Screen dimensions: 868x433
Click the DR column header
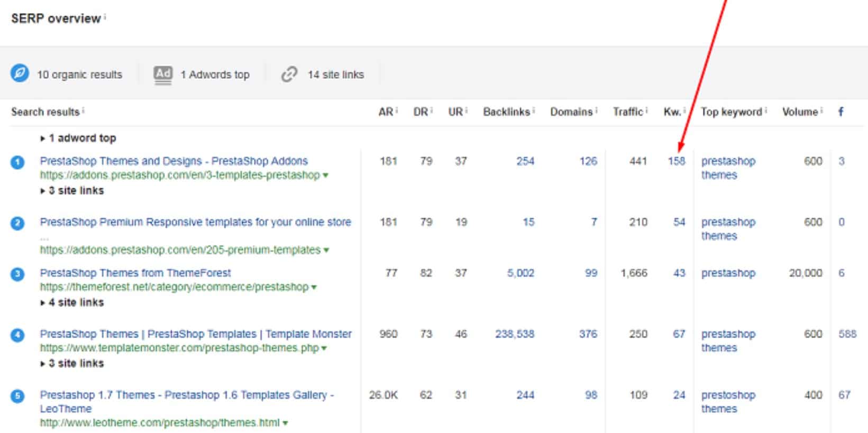[421, 112]
